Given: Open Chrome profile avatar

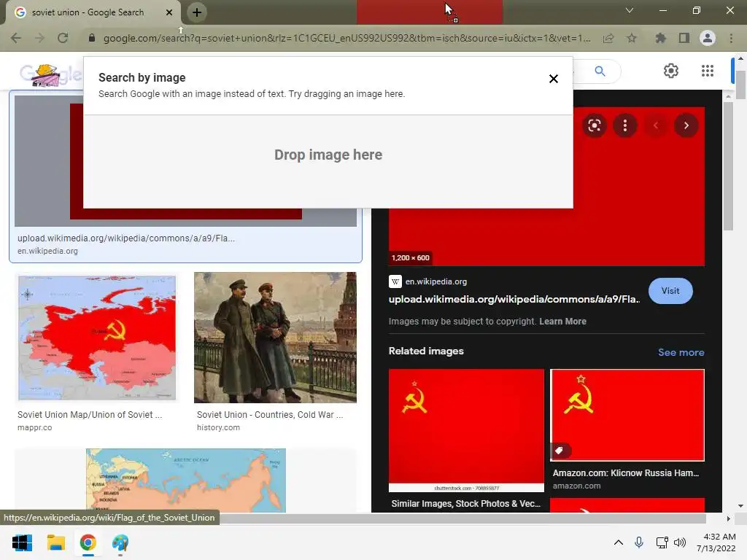Looking at the screenshot, I should click(708, 38).
